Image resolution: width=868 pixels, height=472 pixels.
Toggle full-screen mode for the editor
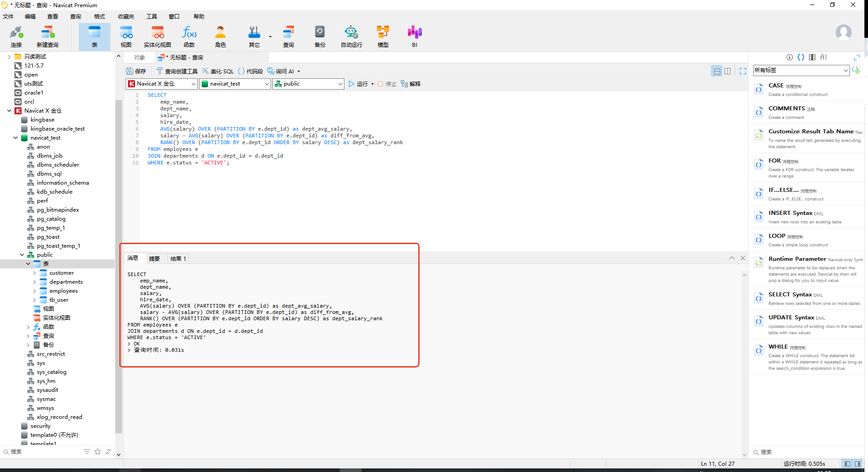(x=743, y=71)
